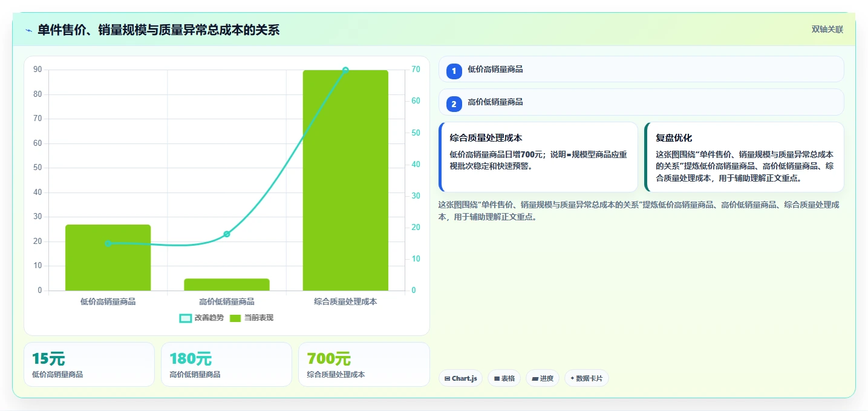Image resolution: width=868 pixels, height=411 pixels.
Task: Click the 进度 tag
Action: [543, 378]
